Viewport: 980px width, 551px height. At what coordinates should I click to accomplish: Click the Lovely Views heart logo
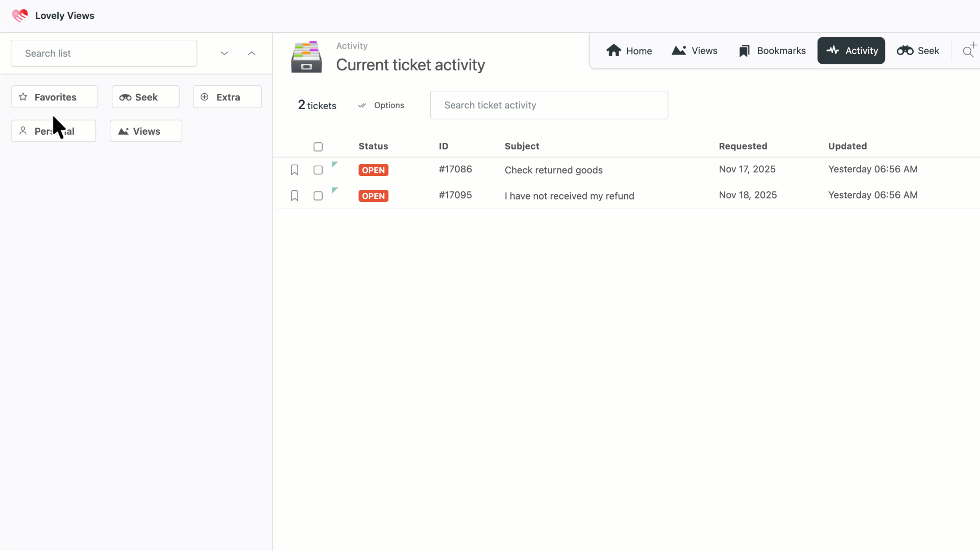point(20,15)
